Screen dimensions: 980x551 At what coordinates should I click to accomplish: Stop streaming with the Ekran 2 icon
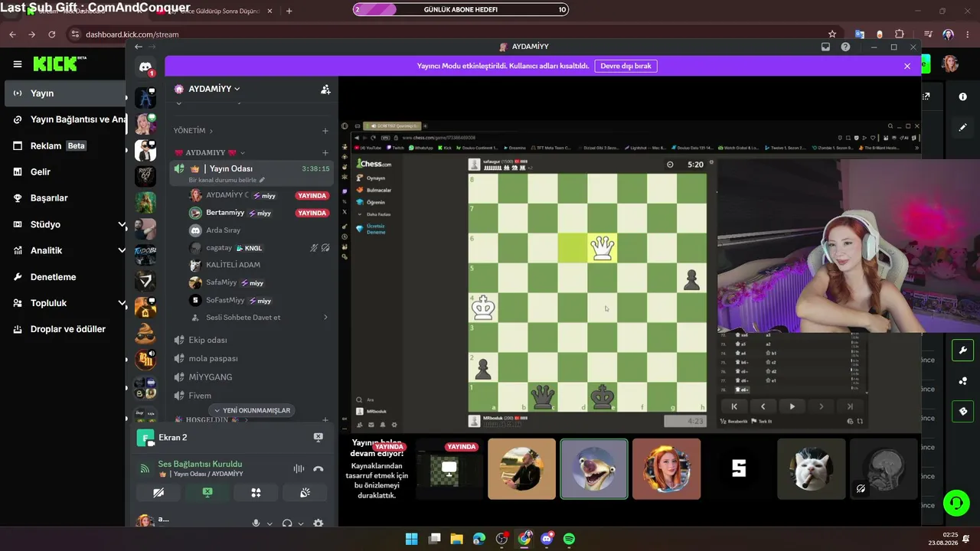(x=318, y=437)
